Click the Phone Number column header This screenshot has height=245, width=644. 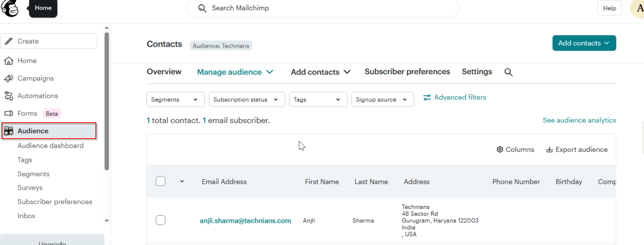point(516,182)
